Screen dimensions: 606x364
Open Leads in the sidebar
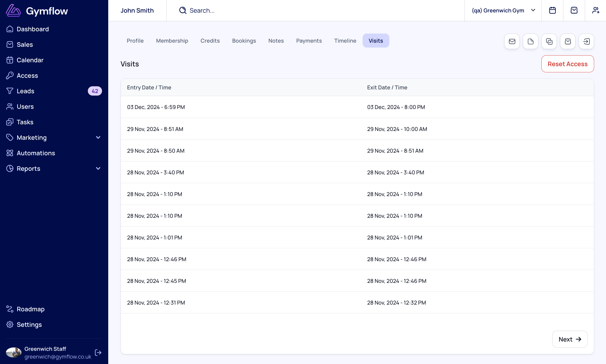[x=25, y=91]
